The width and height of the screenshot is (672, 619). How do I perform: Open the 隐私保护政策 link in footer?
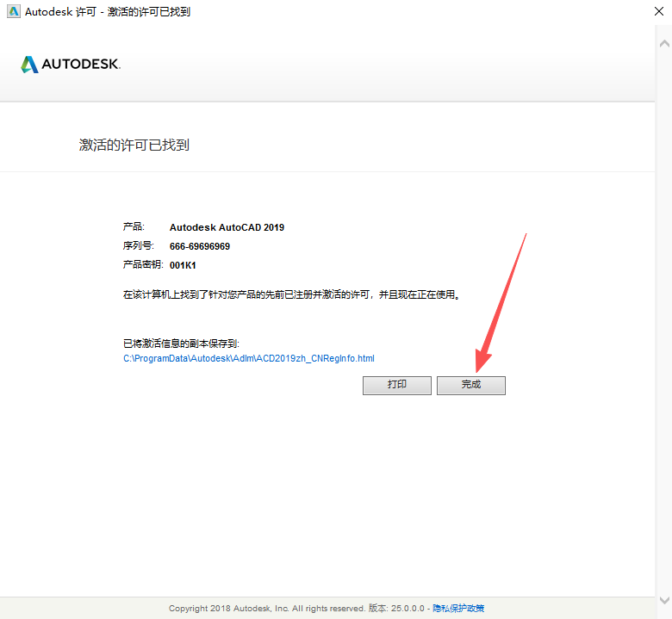(458, 609)
